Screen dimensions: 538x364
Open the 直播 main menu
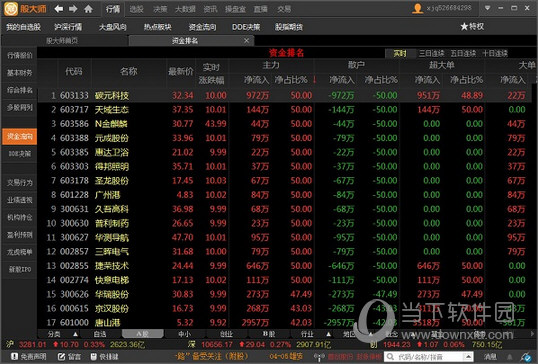(x=260, y=9)
